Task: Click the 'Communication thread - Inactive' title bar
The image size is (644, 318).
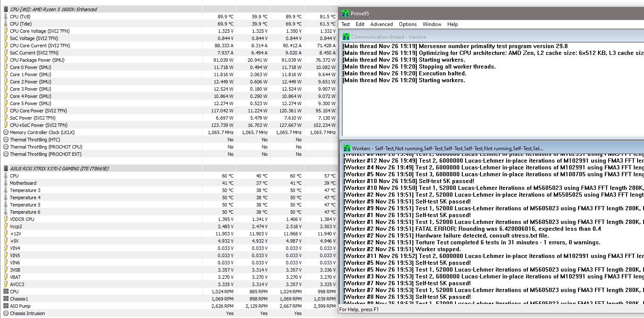Action: (x=492, y=37)
